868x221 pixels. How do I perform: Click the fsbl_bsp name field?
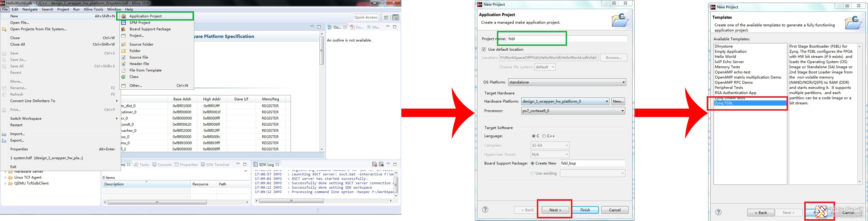click(592, 163)
